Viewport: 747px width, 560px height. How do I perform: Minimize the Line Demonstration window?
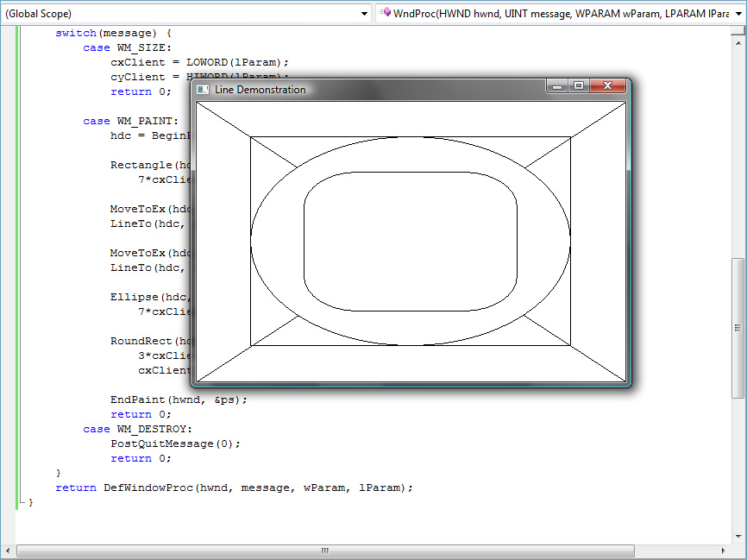click(x=557, y=85)
